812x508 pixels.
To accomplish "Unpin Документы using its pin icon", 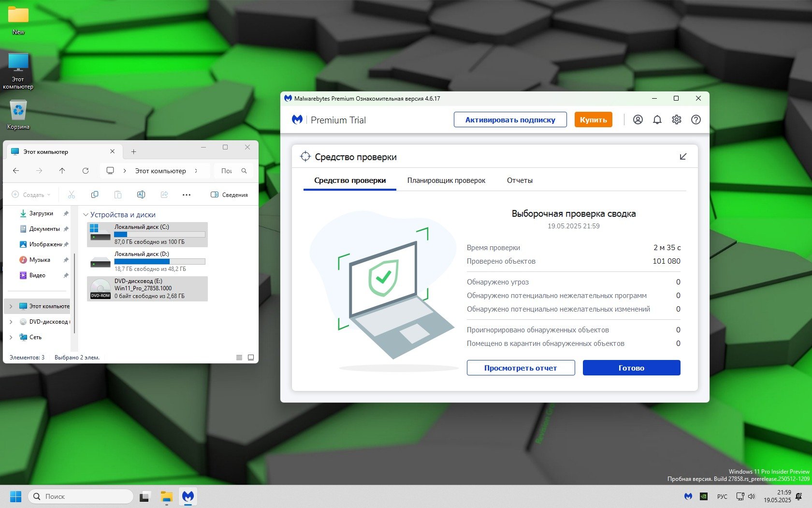I will (66, 229).
